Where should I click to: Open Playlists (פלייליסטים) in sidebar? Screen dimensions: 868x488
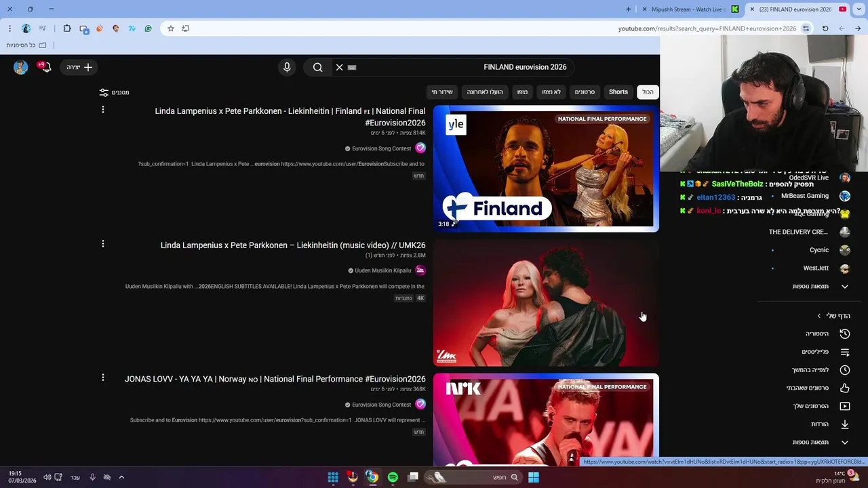pos(825,352)
